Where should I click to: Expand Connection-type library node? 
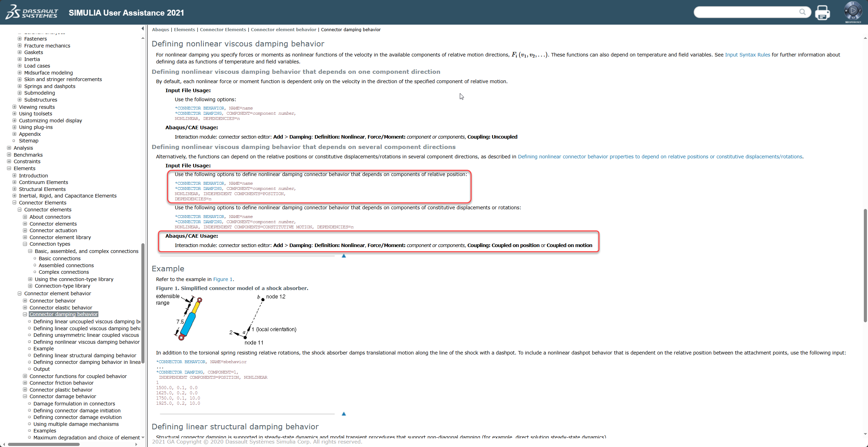click(30, 286)
